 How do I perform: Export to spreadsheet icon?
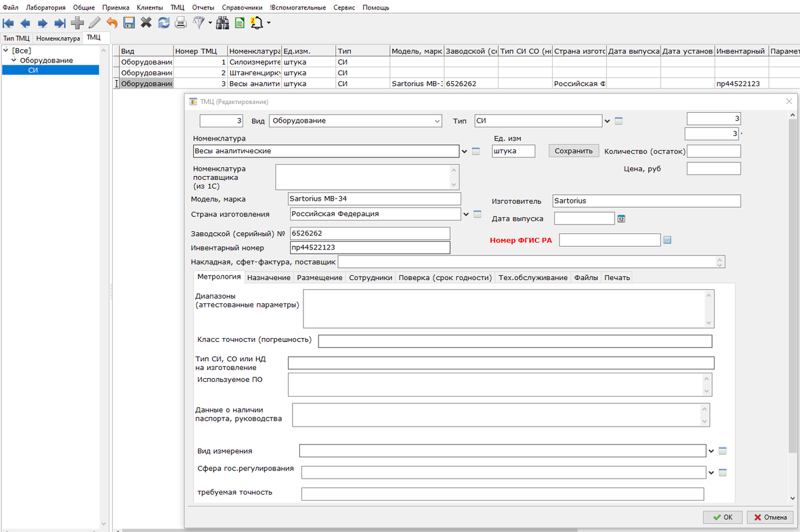click(x=240, y=23)
